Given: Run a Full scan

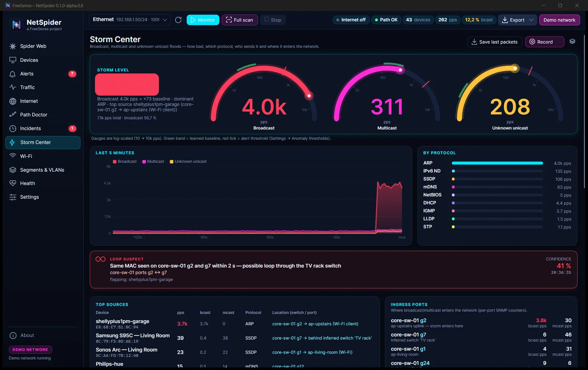Looking at the screenshot, I should (x=240, y=20).
